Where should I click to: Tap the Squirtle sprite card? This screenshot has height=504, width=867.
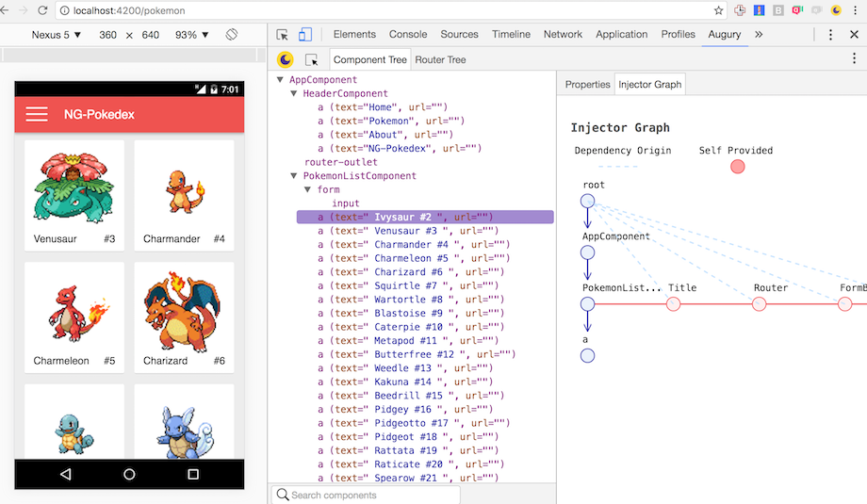[74, 422]
